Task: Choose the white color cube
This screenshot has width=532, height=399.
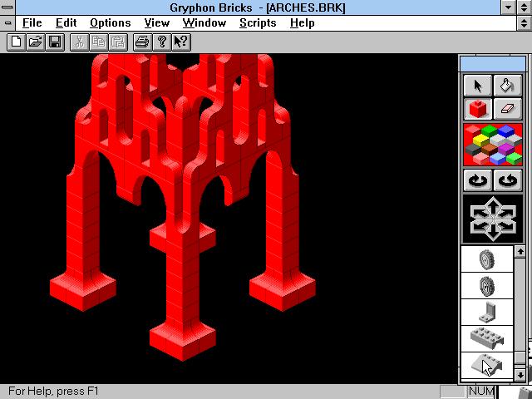Action: pyautogui.click(x=497, y=140)
